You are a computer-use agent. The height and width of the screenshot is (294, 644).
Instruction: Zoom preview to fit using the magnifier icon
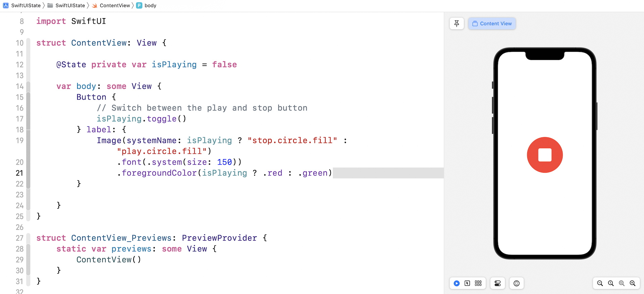(622, 283)
